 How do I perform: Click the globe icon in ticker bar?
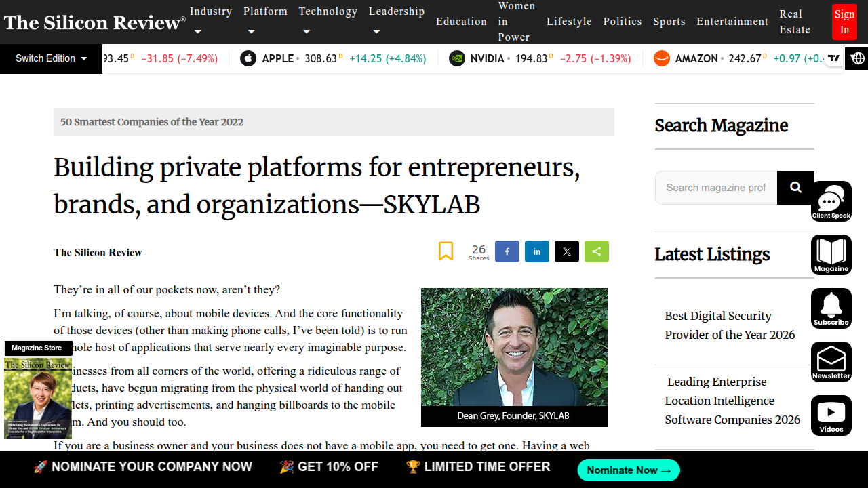[858, 58]
